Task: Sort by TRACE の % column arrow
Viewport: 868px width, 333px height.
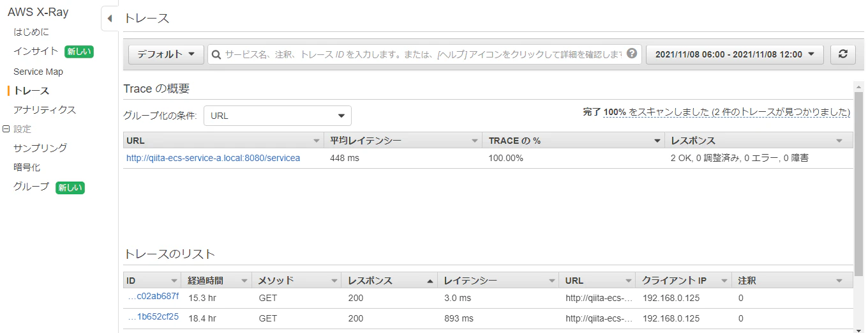Action: tap(657, 141)
